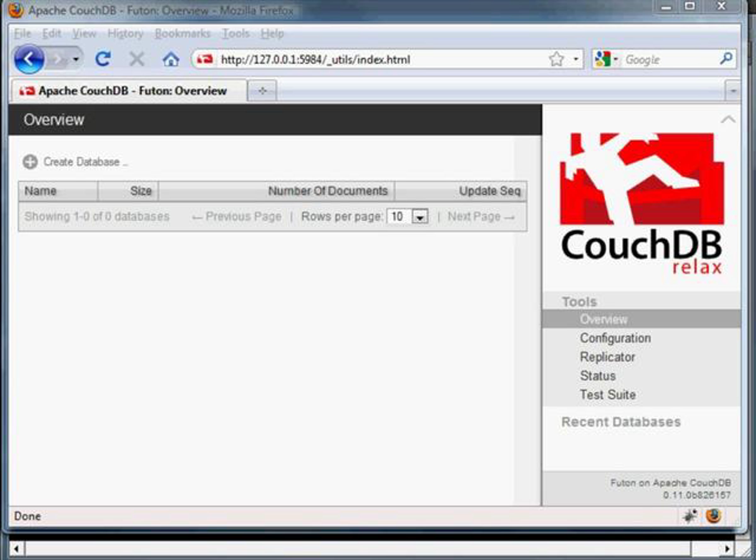
Task: Go to the Home page icon
Action: [171, 60]
